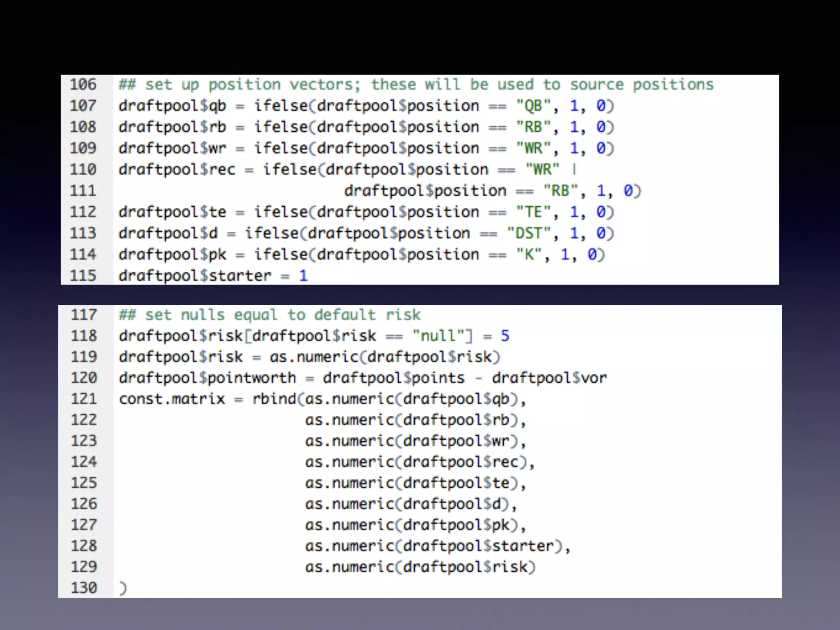Click the "DST" string literal
The height and width of the screenshot is (630, 840).
coord(529,233)
